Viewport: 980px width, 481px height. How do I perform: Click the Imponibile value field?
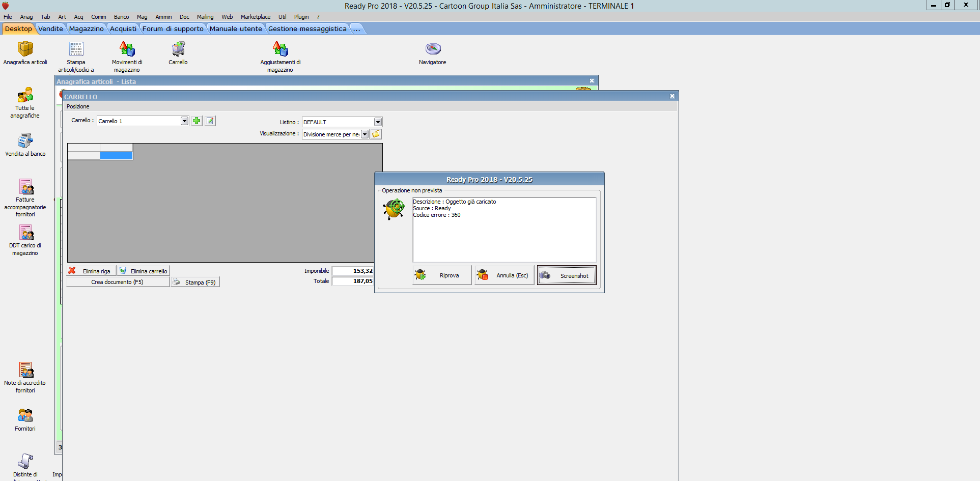coord(353,271)
